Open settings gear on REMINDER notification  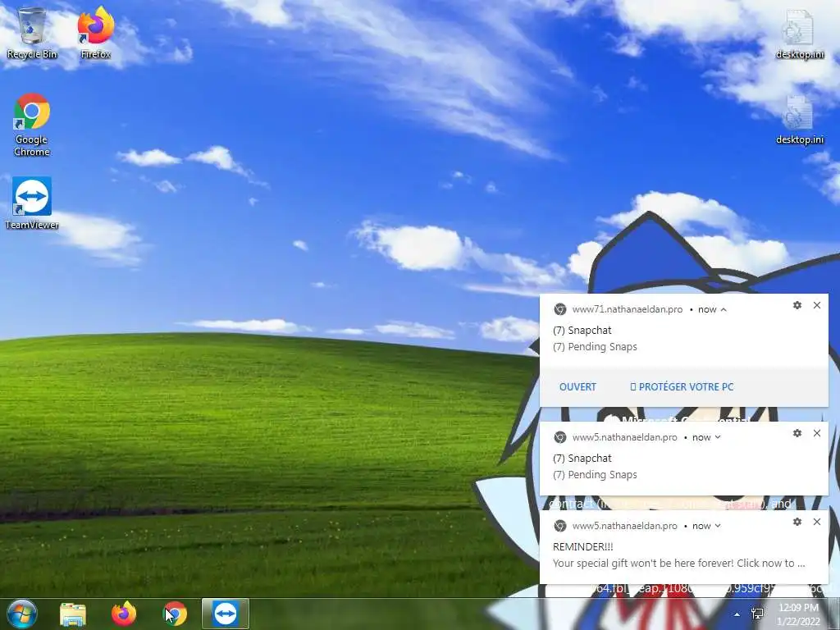(x=797, y=521)
